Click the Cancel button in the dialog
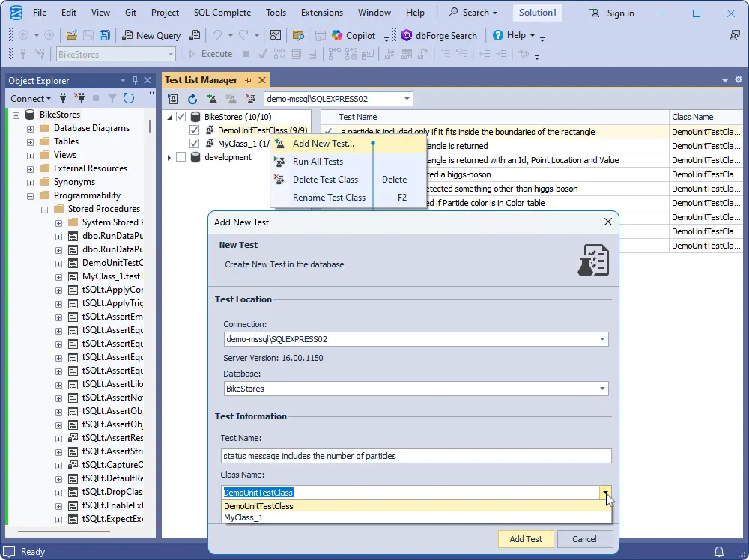 coord(584,539)
